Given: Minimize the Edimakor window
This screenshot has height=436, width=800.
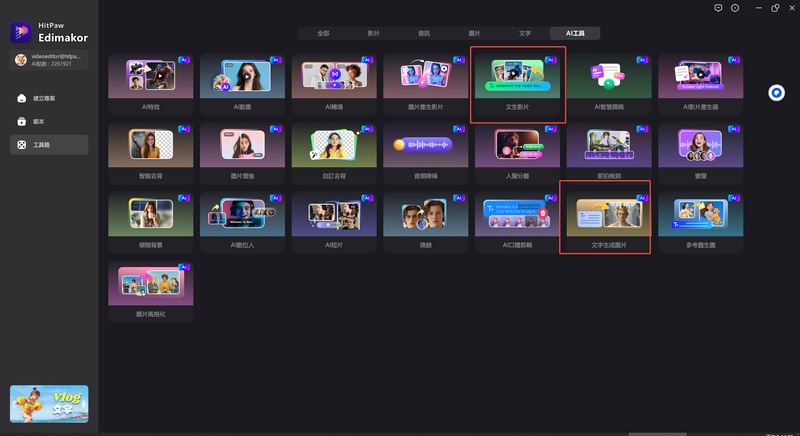Looking at the screenshot, I should (x=759, y=8).
